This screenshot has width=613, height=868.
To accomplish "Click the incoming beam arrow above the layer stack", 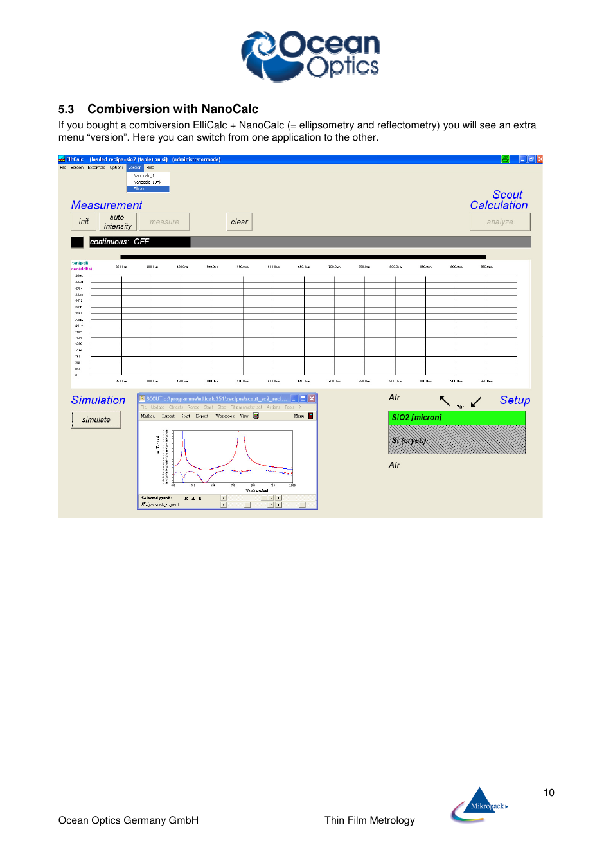I will [475, 402].
